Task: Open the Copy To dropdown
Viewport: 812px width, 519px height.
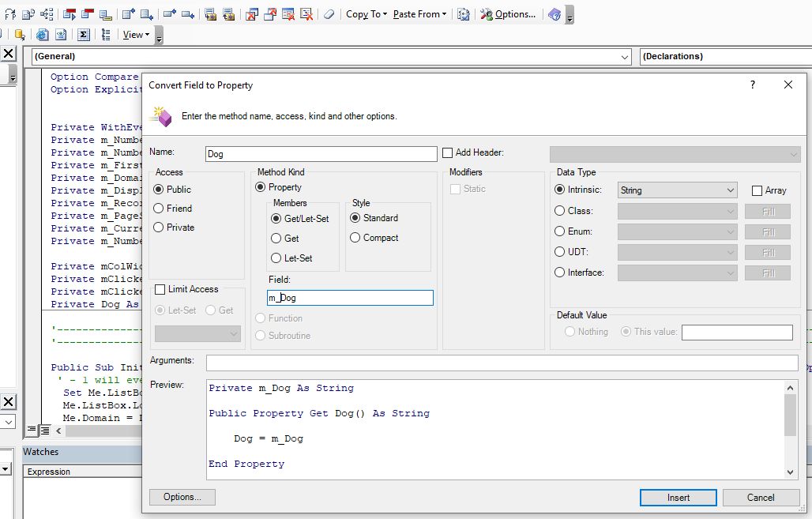Action: 367,14
